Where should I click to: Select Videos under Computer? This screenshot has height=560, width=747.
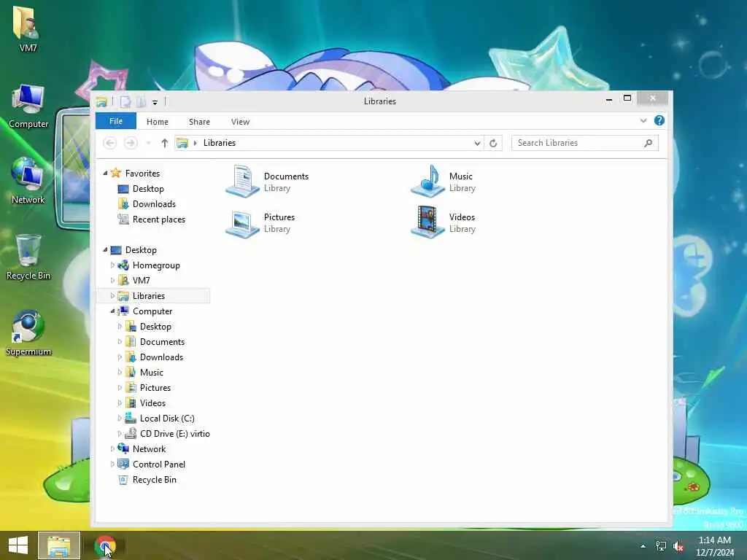152,402
